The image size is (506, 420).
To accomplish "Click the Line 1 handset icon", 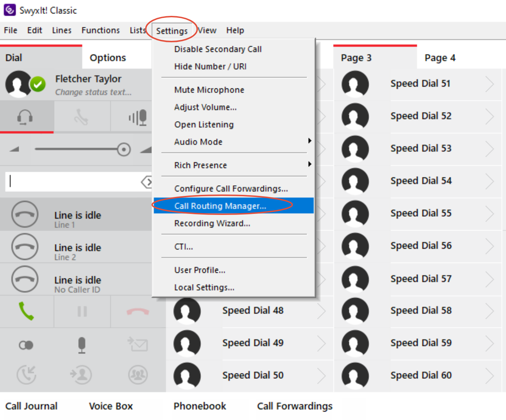I will (x=25, y=215).
